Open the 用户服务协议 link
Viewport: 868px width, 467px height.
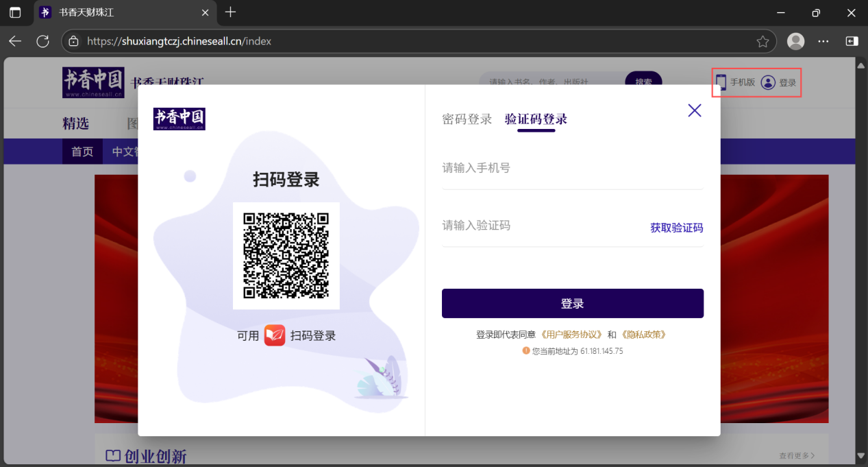point(571,335)
